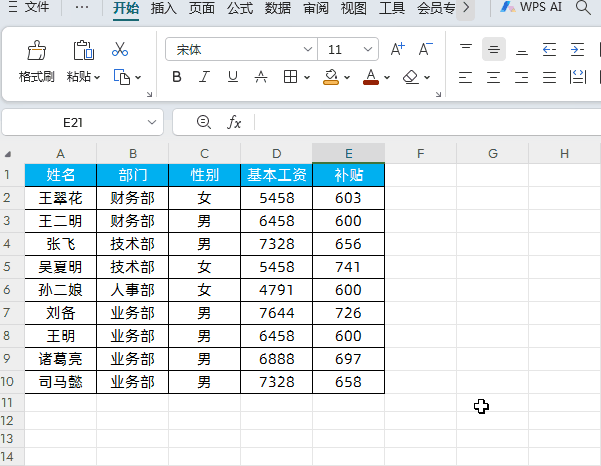Select cell containing 诸葛亮

click(60, 359)
